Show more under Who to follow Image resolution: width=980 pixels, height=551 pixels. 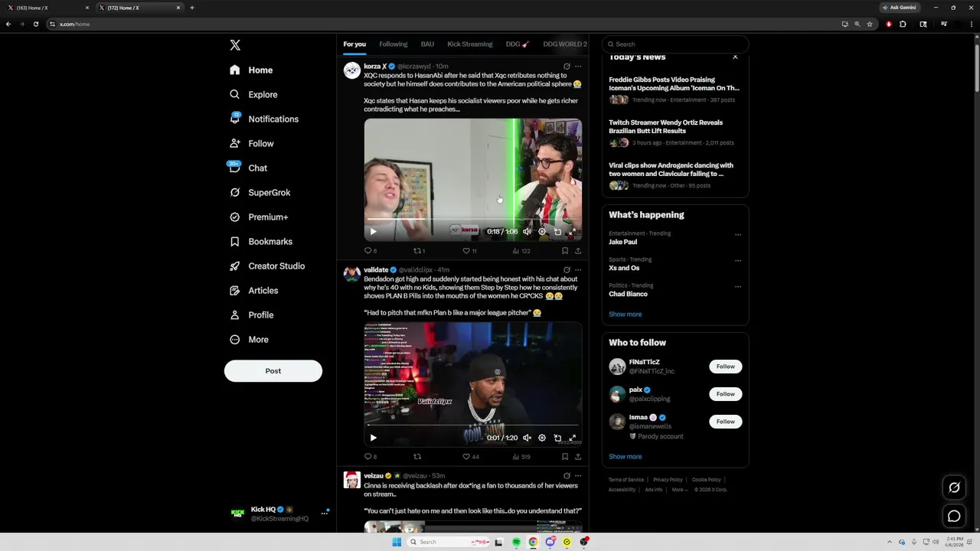pos(626,456)
